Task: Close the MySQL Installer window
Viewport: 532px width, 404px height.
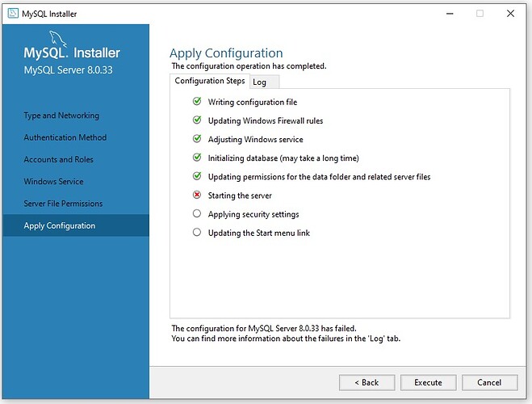Action: click(x=510, y=14)
